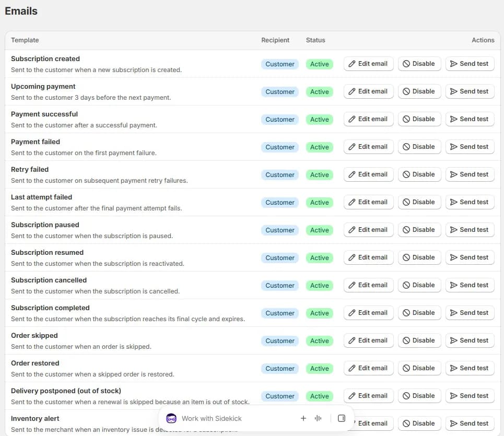
Task: Click Customer badge in Order restored row
Action: click(x=279, y=368)
